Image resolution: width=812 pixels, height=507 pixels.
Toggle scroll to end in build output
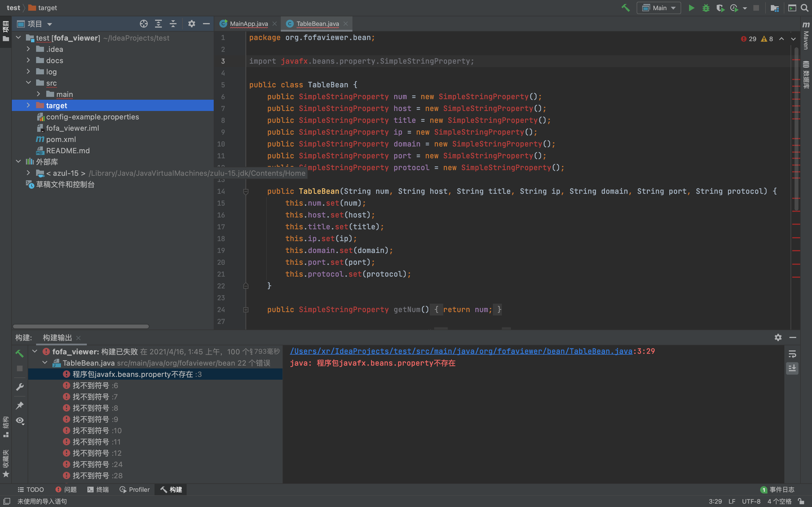click(x=792, y=368)
